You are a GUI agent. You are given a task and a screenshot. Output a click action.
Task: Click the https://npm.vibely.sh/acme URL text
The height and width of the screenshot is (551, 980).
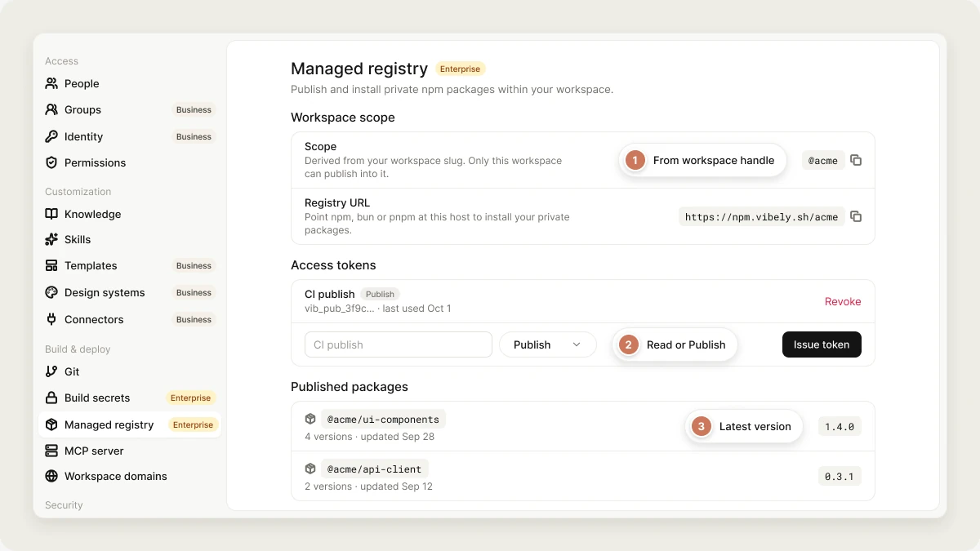(761, 217)
